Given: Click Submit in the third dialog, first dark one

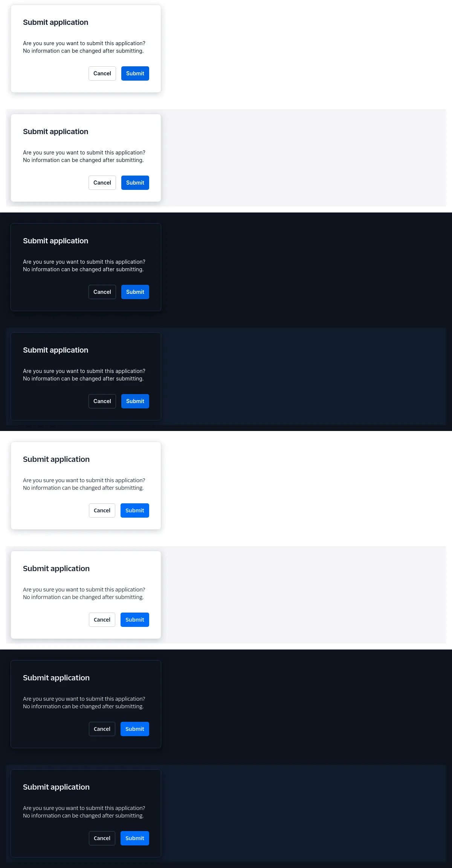Looking at the screenshot, I should tap(135, 292).
